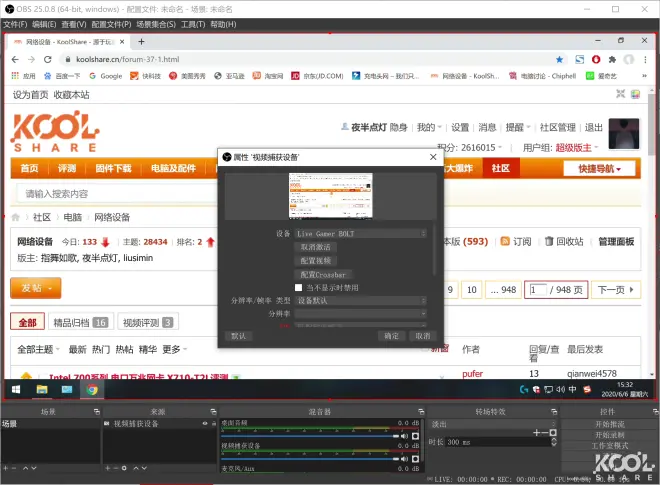
Task: Move the source up in the Sources list
Action: pos(136,468)
